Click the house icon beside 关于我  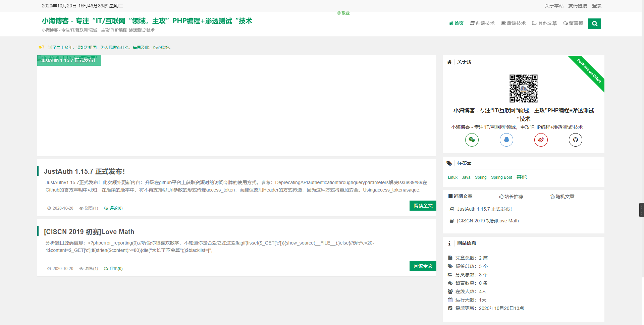(x=449, y=62)
